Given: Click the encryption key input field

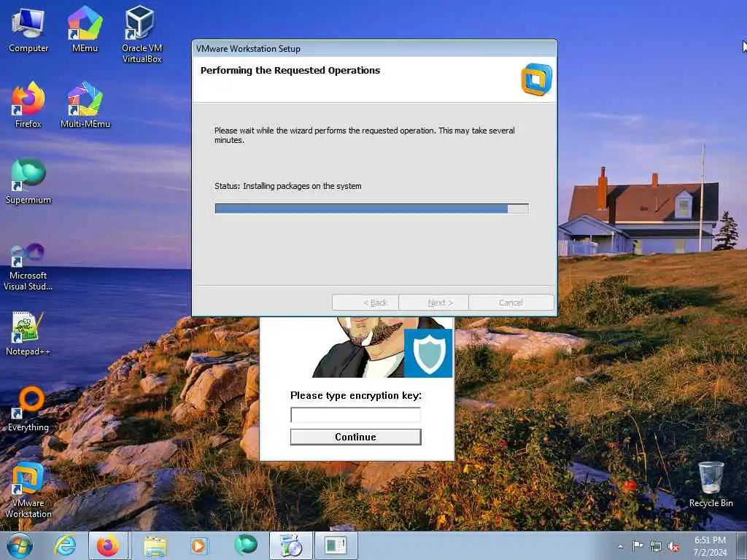Looking at the screenshot, I should (355, 415).
